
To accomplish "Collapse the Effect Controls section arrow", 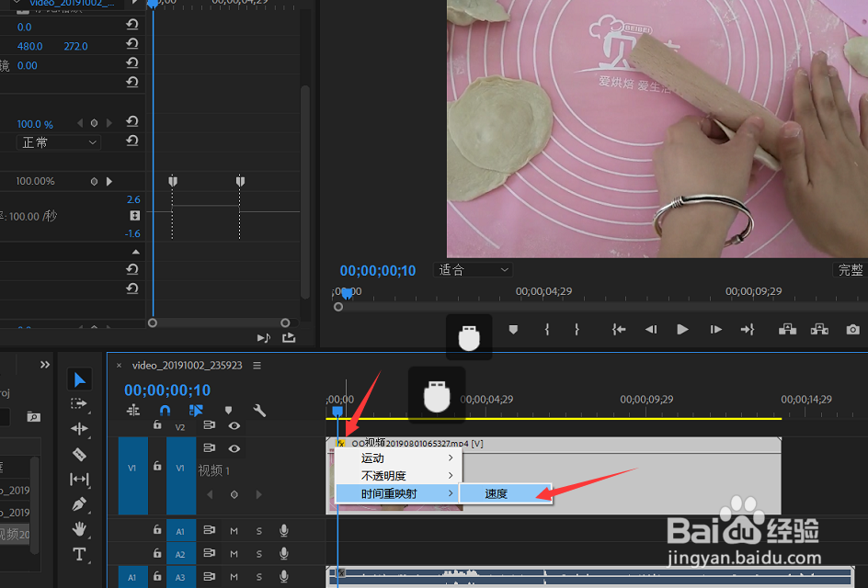I will click(x=136, y=252).
